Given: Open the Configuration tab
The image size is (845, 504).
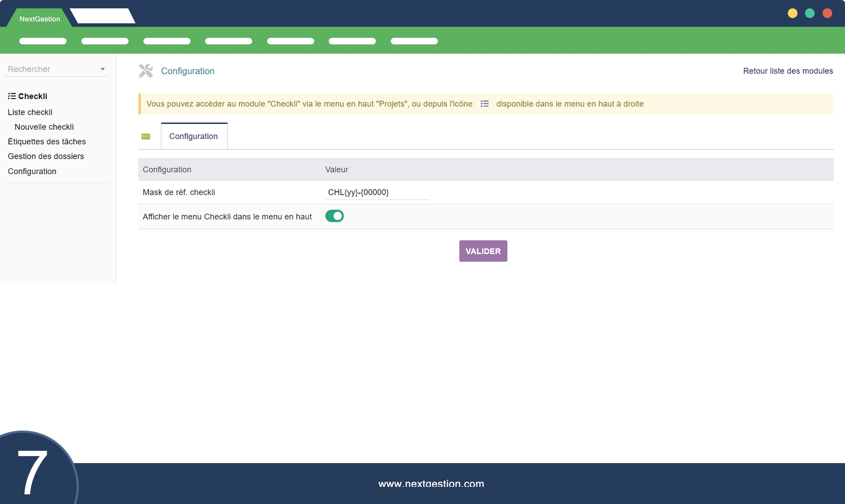Looking at the screenshot, I should pos(194,136).
